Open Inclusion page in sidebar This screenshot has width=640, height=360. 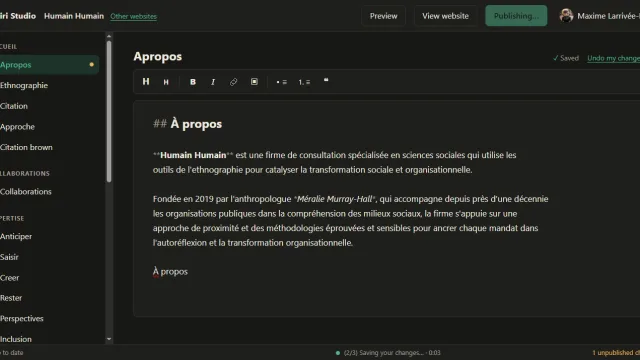click(16, 339)
